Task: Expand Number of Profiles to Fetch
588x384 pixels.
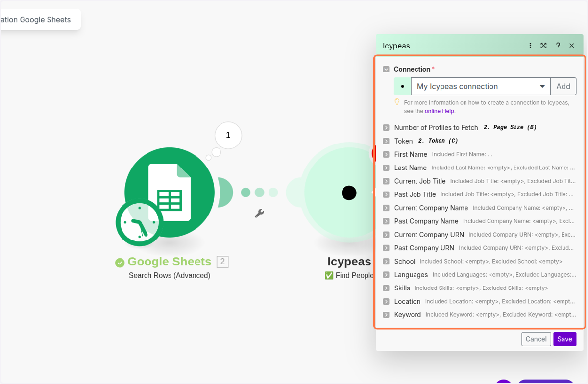Action: 386,128
